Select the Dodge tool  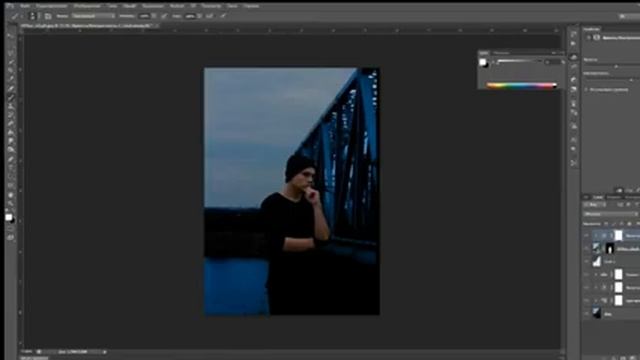pyautogui.click(x=10, y=150)
